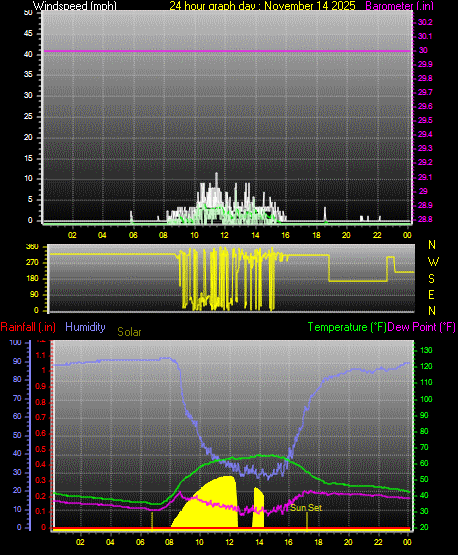Click the '35' windspeed axis value
Image resolution: width=458 pixels, height=555 pixels.
coord(28,75)
